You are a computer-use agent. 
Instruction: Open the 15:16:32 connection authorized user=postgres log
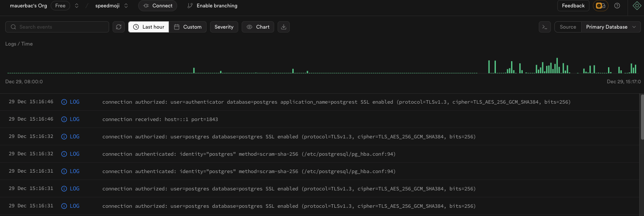coord(320,137)
